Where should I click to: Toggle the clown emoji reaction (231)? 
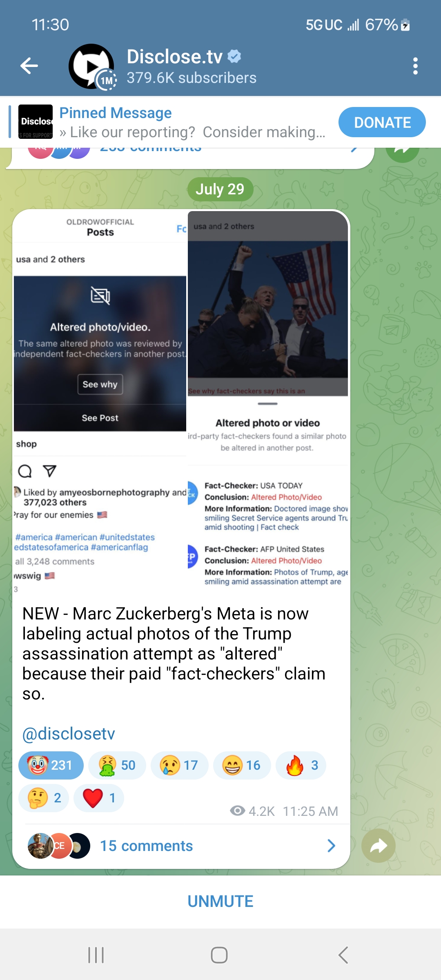51,765
